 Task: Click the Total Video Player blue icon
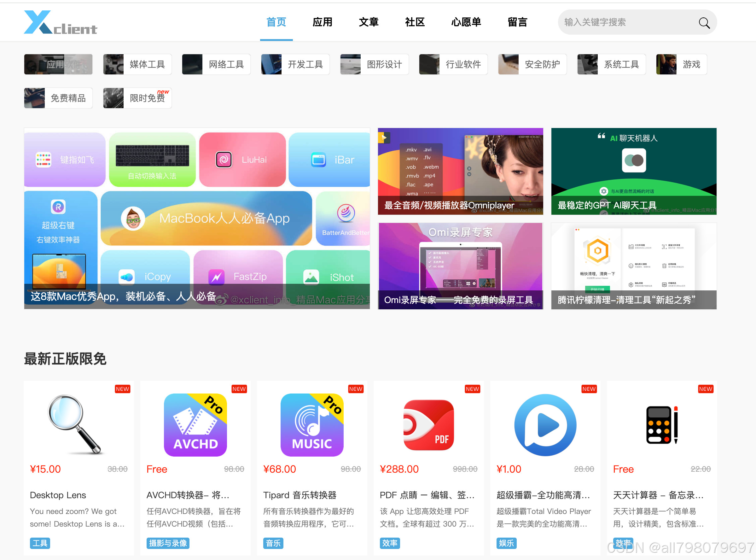(x=545, y=424)
